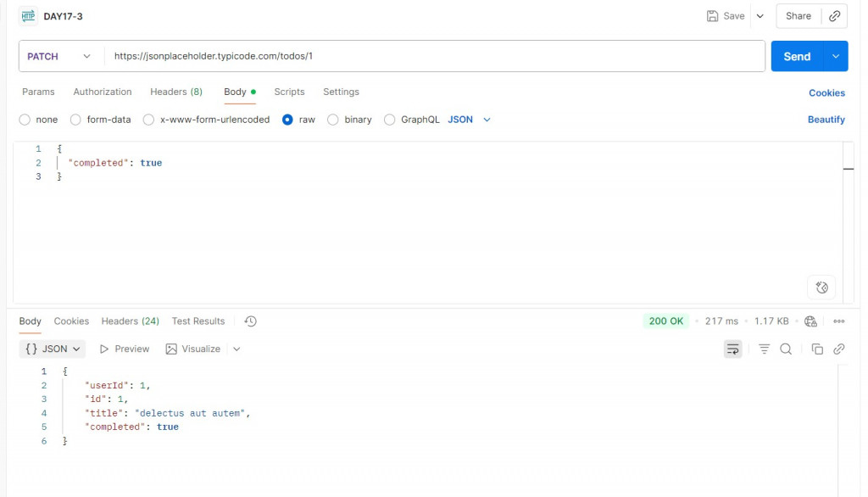Expand the Visualize options chevron
This screenshot has height=497, width=868.
237,349
